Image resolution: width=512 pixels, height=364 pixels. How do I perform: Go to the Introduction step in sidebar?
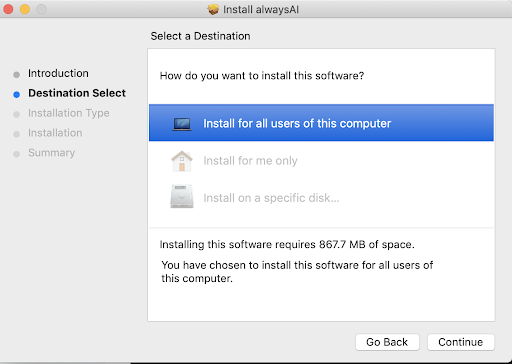[58, 73]
